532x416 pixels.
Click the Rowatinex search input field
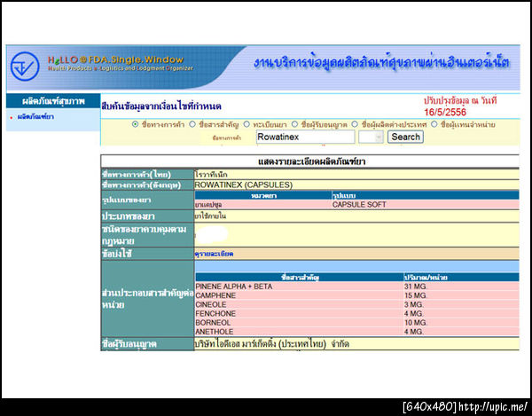[x=305, y=137]
